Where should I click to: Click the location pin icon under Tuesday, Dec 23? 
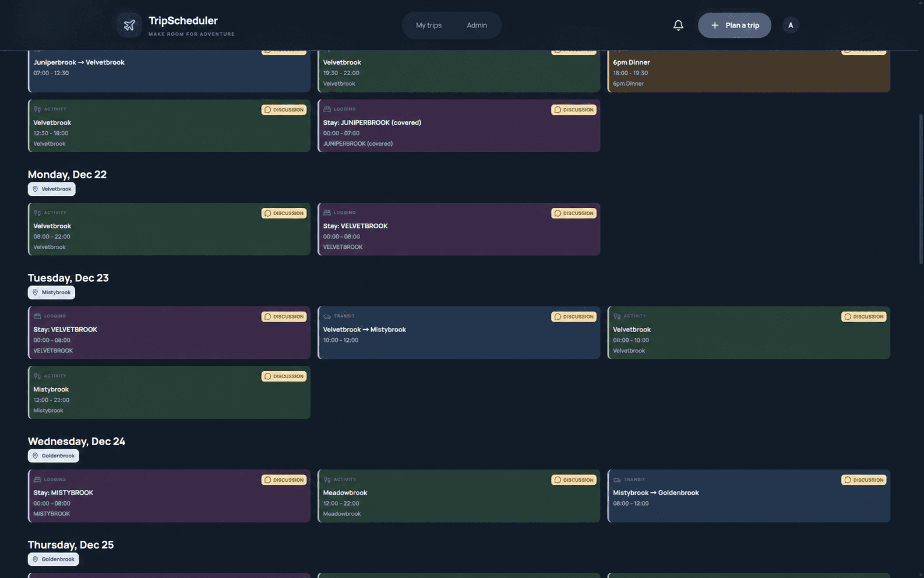36,292
